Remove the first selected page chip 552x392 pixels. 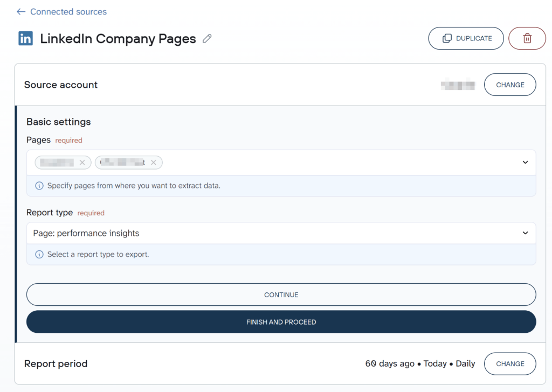82,163
